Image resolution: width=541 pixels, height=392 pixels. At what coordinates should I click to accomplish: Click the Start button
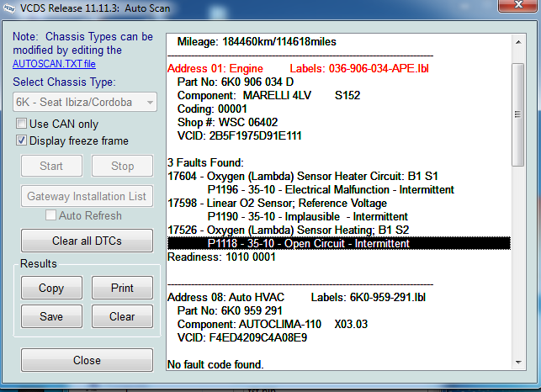[x=52, y=166]
